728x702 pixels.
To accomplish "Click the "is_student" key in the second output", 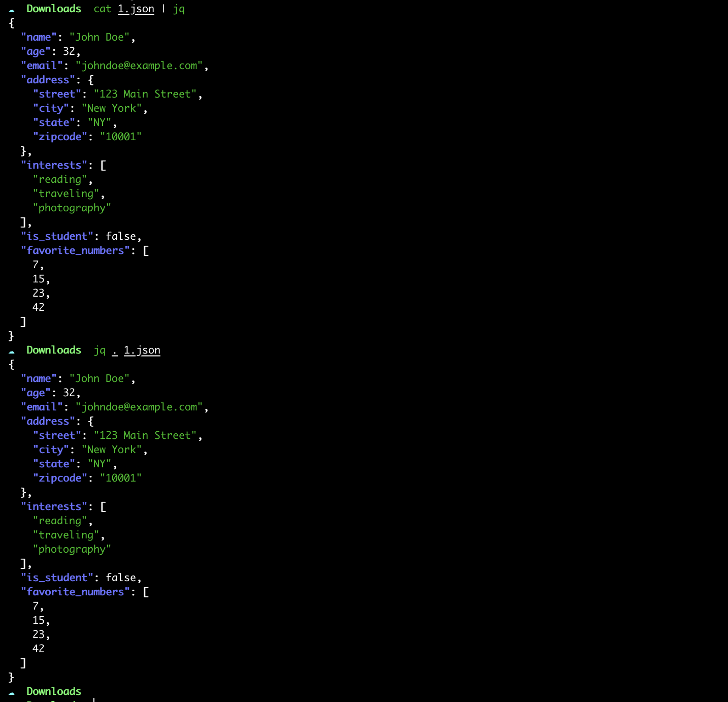I will 57,578.
